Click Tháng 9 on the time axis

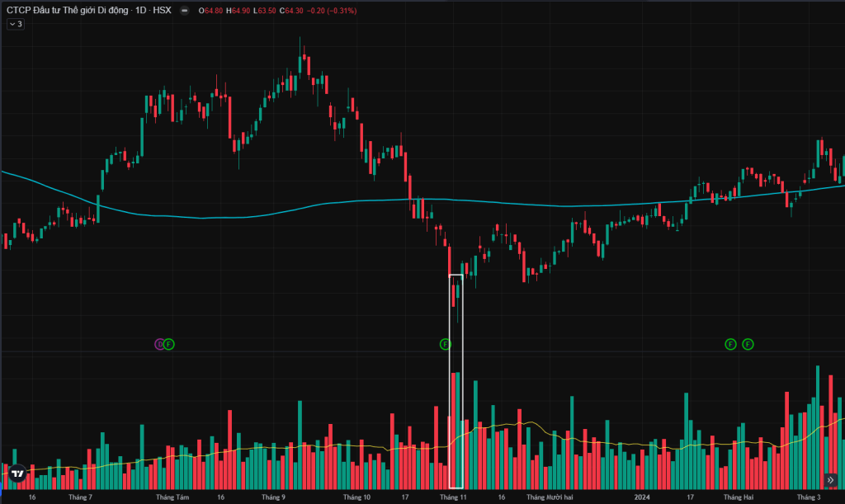coord(273,497)
